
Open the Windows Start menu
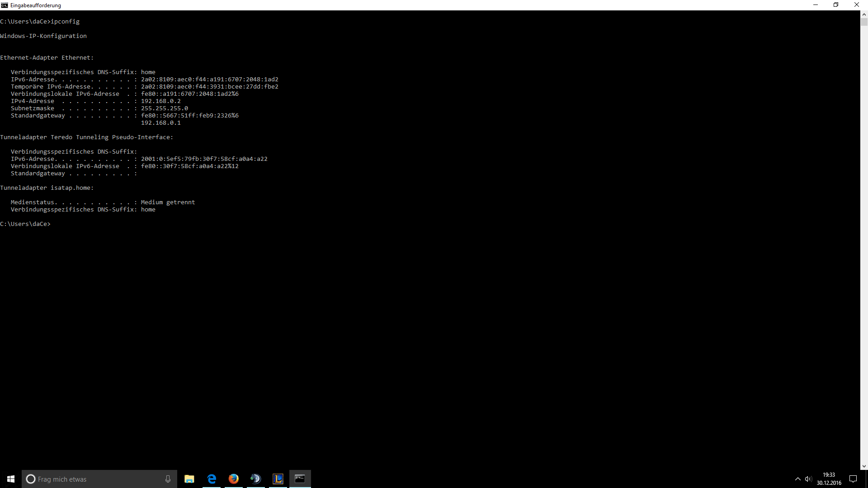[x=11, y=479]
